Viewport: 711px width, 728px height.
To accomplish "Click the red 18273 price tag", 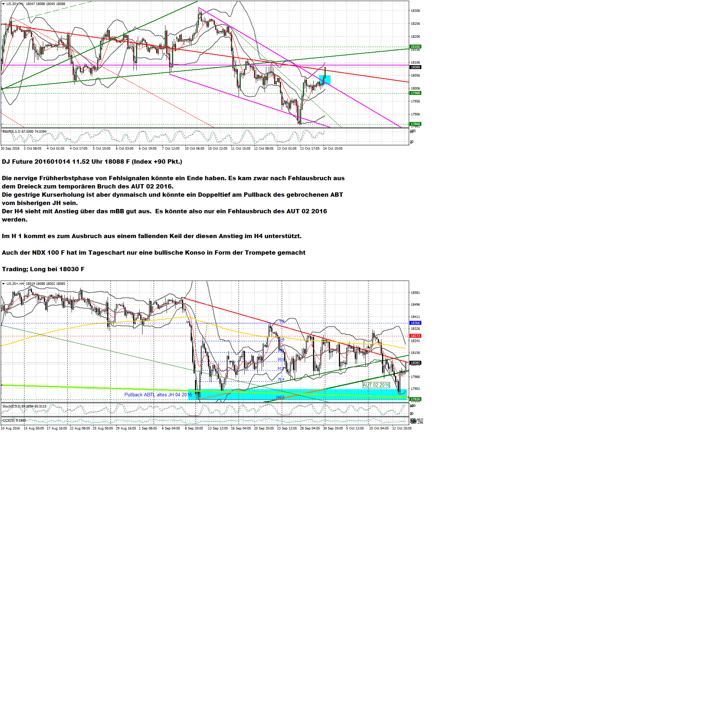I will [415, 336].
